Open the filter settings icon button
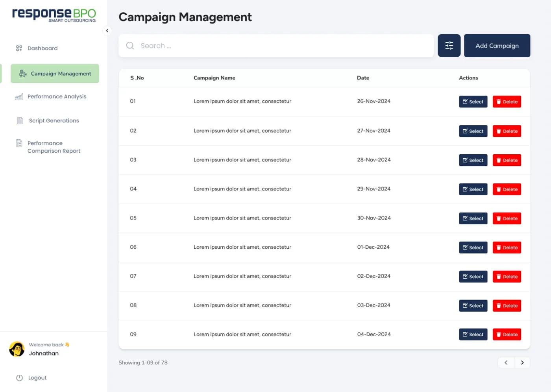Image resolution: width=551 pixels, height=392 pixels. tap(449, 46)
